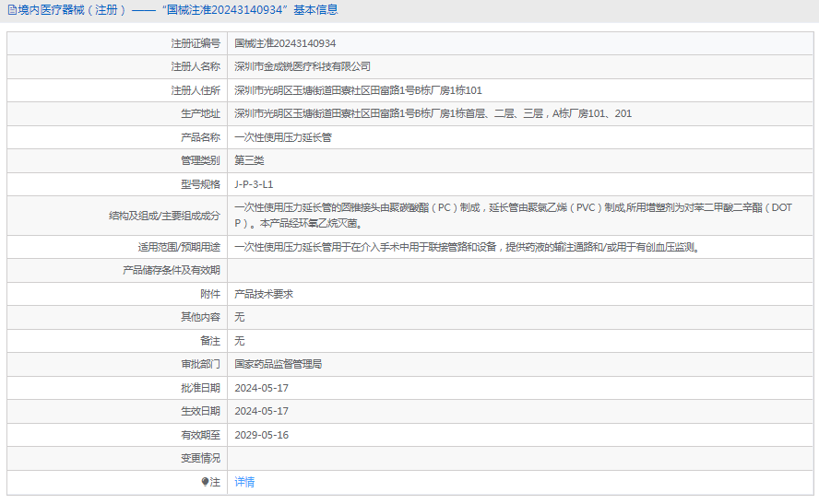The image size is (819, 504).
Task: Select the model spec J-P-3-L1
Action: 254,184
